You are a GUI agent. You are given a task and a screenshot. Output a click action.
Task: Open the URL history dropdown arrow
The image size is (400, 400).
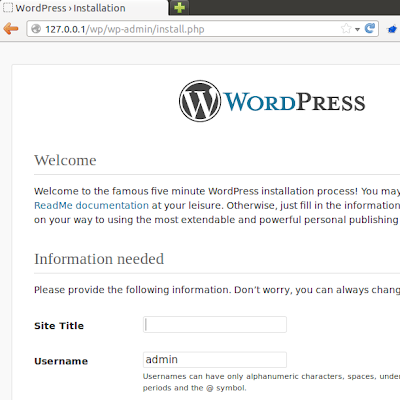tap(357, 29)
